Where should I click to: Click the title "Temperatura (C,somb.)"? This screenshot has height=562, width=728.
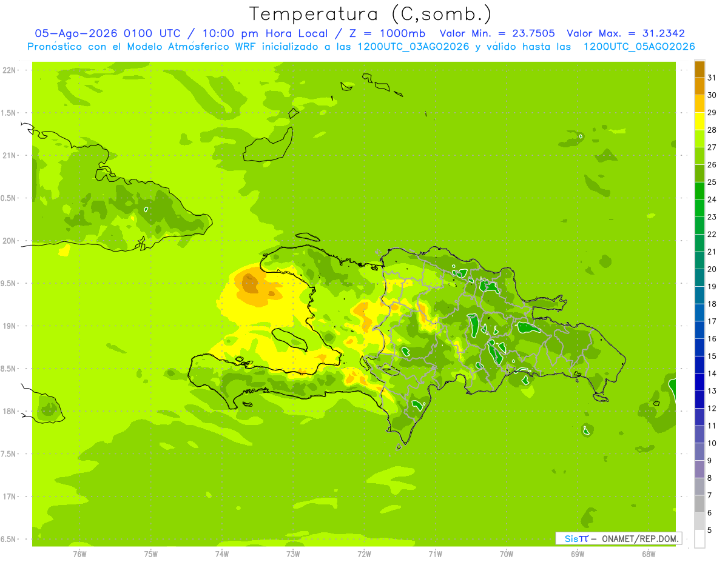(x=371, y=14)
